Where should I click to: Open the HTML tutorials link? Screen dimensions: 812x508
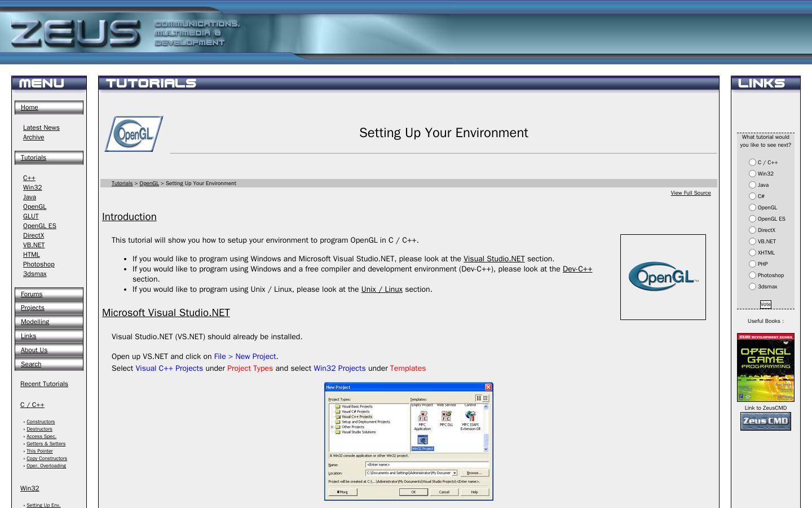click(x=32, y=255)
